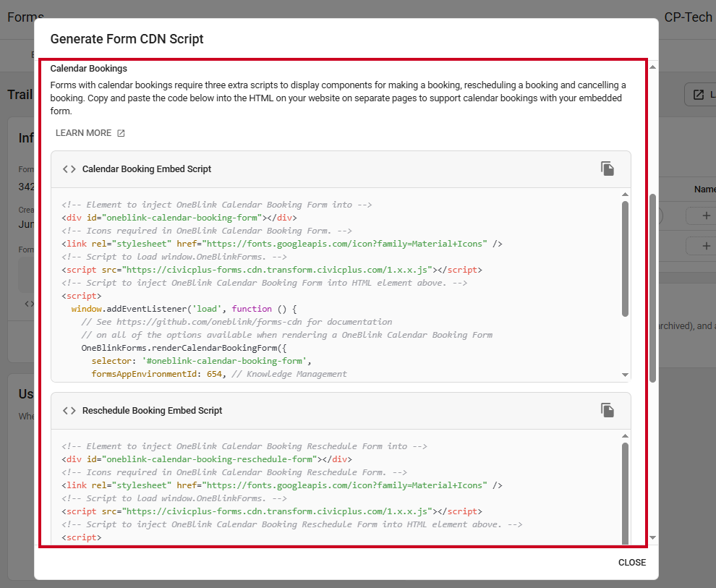Click the window.addEventListener('load' line
The width and height of the screenshot is (716, 588).
tap(184, 309)
